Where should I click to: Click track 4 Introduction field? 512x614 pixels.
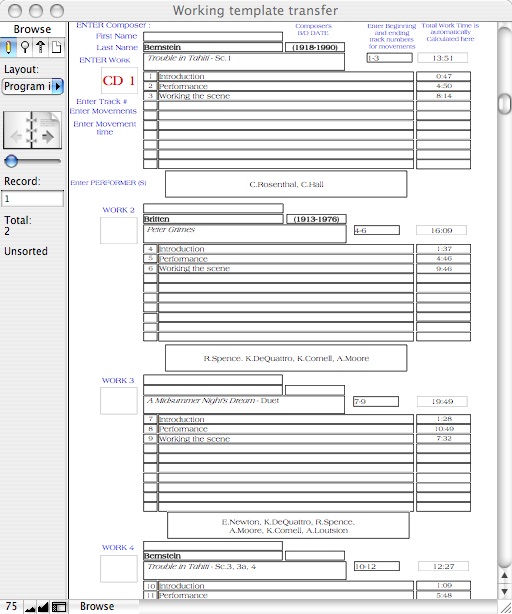286,249
